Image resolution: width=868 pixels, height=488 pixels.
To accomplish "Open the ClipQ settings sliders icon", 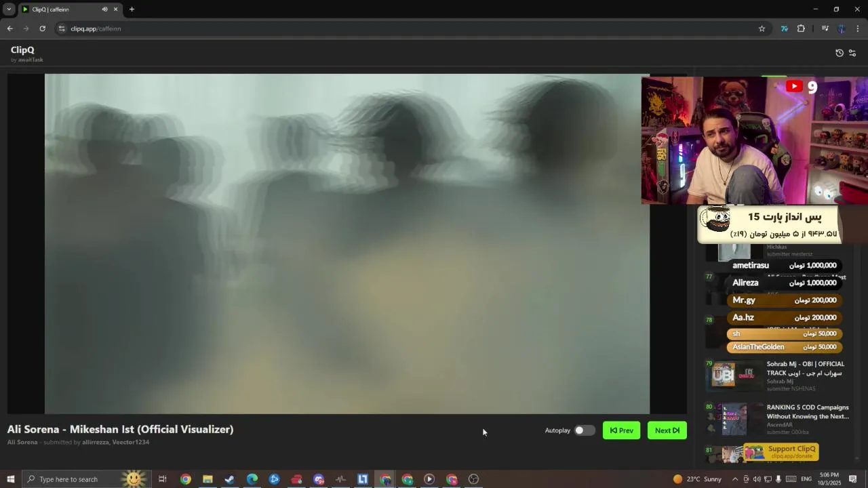I will 852,53.
